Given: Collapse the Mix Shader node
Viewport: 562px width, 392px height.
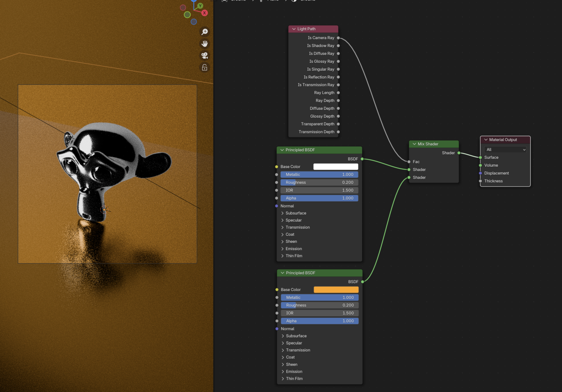Looking at the screenshot, I should [414, 144].
